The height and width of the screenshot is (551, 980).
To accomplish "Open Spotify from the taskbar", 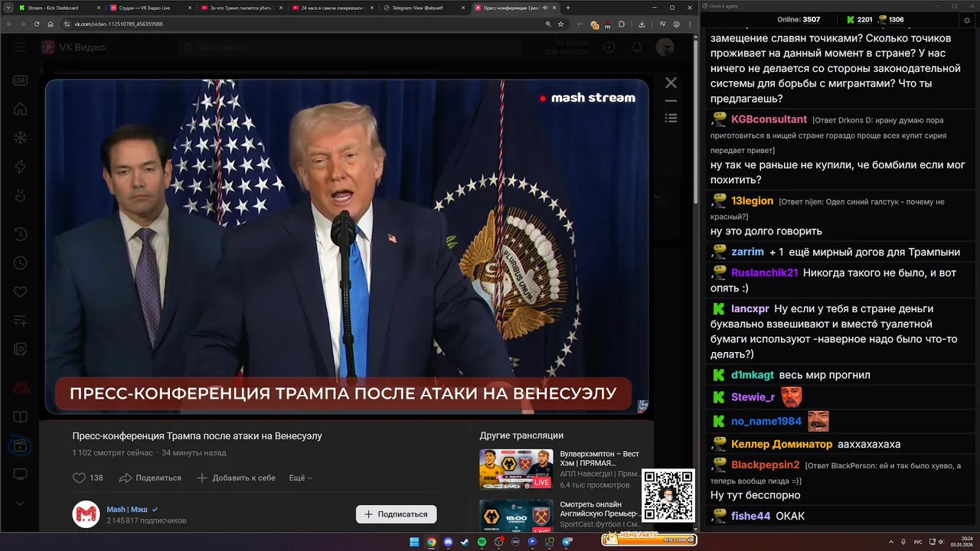I will point(482,542).
